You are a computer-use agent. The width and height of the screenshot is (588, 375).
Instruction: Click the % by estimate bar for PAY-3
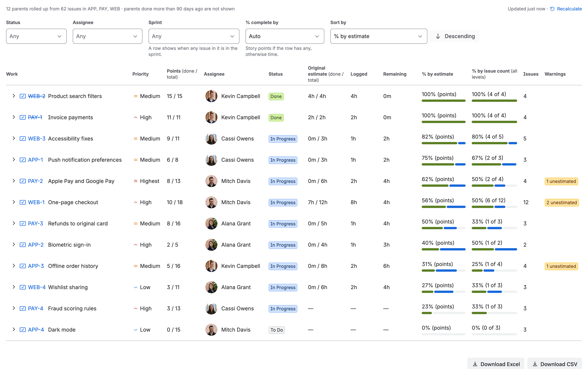pos(443,228)
